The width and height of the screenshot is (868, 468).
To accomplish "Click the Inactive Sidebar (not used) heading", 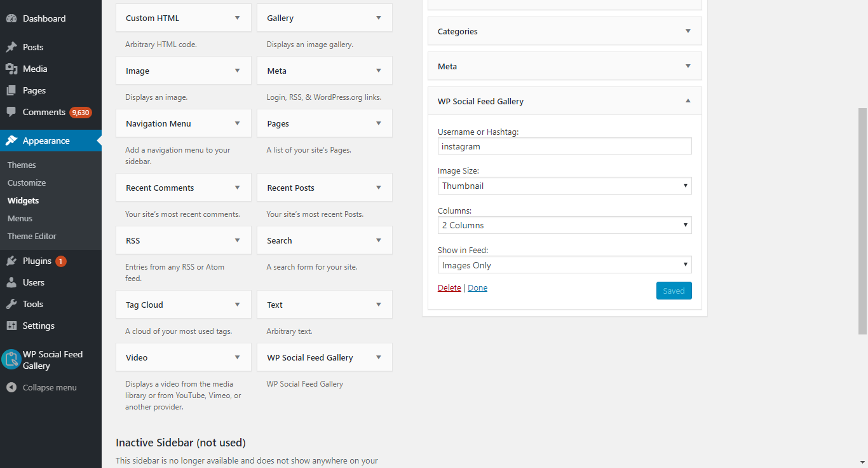I will (180, 443).
